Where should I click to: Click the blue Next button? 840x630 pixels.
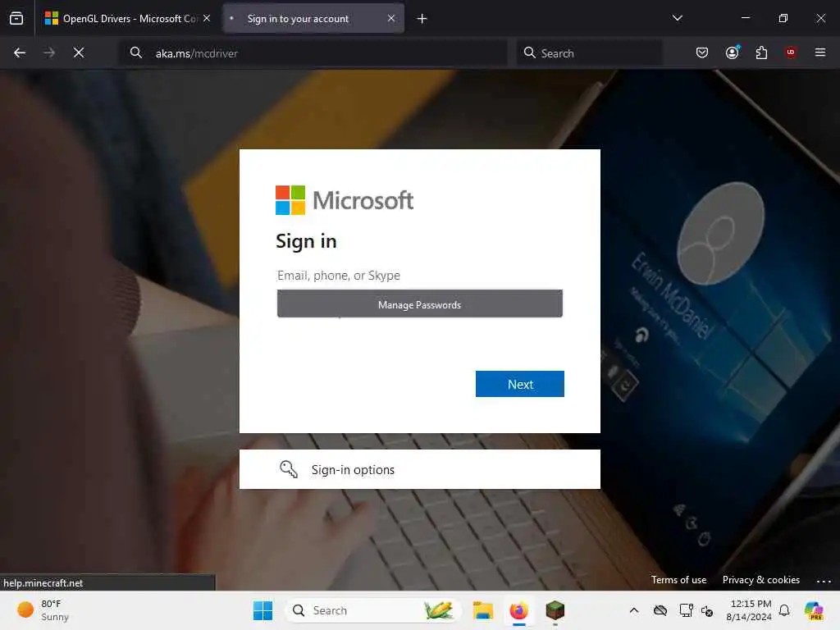(519, 384)
